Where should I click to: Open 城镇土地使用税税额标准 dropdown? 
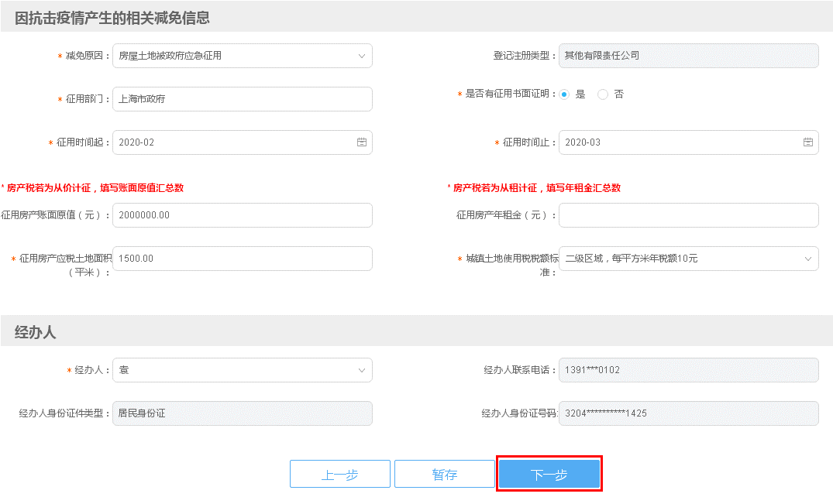[x=807, y=259]
